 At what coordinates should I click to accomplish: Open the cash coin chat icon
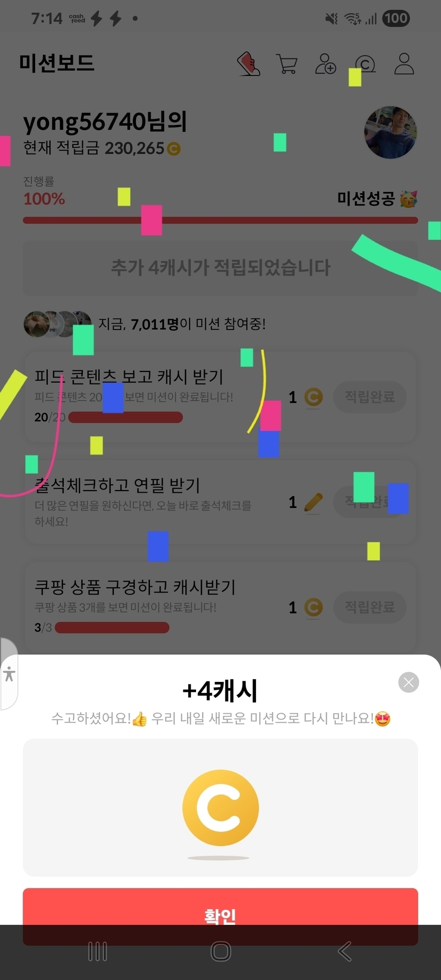click(x=364, y=64)
